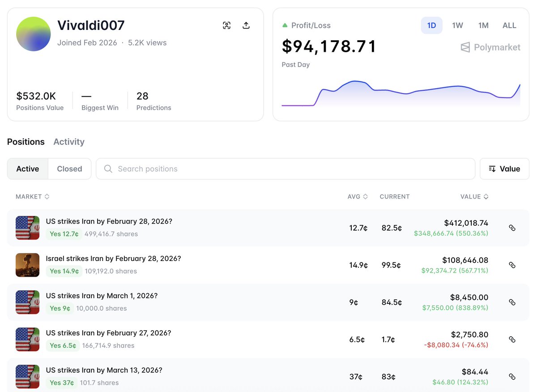Switch profit/loss range to 1W
Screen dimensions: 537x392
(457, 25)
